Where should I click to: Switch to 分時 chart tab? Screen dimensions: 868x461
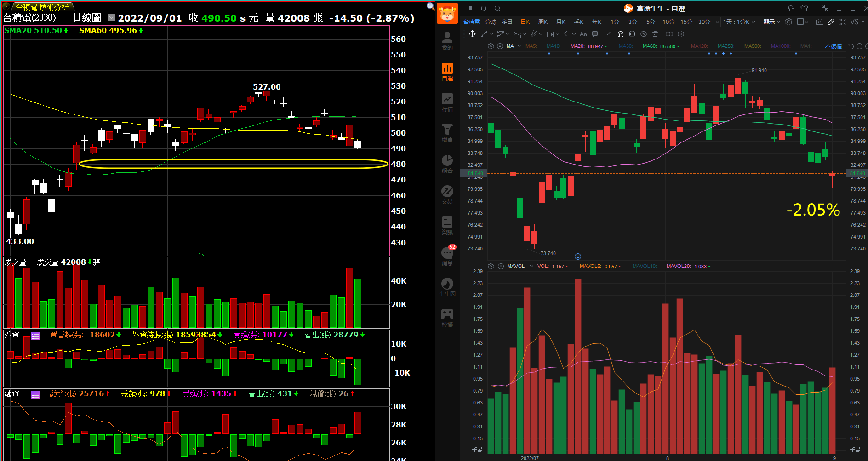pyautogui.click(x=491, y=22)
